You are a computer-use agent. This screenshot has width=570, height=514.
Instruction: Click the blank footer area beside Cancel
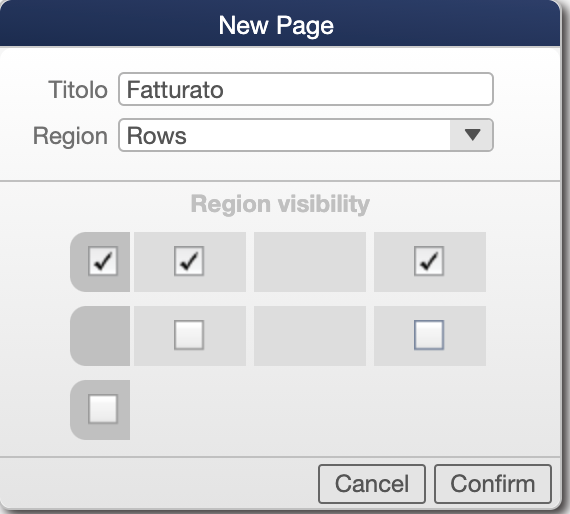pos(159,483)
